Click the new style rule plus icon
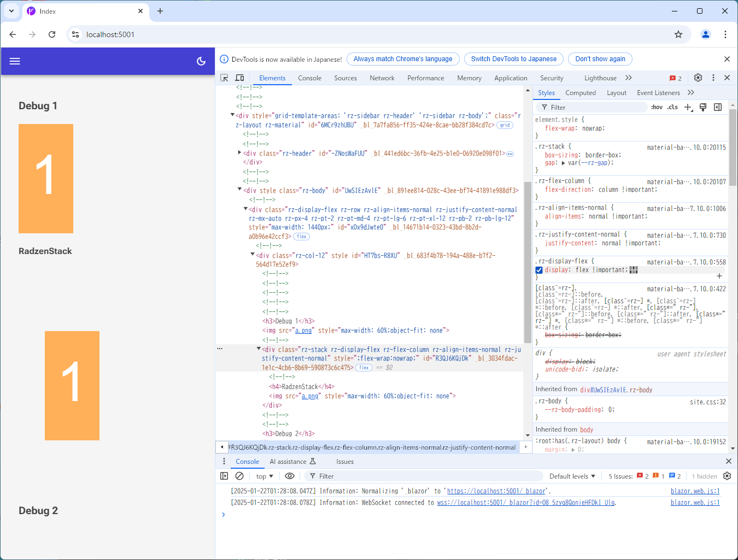This screenshot has width=738, height=560. (688, 107)
